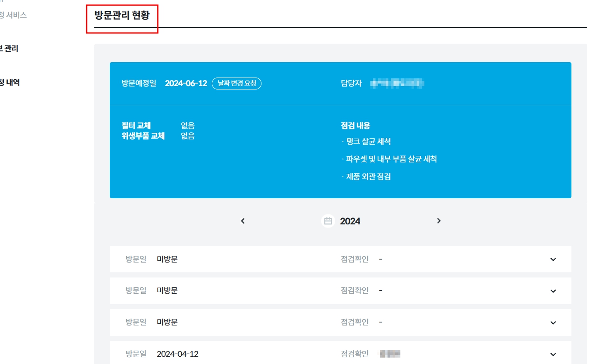Image resolution: width=592 pixels, height=364 pixels.
Task: Click the 점검 내용 heading
Action: click(x=355, y=126)
